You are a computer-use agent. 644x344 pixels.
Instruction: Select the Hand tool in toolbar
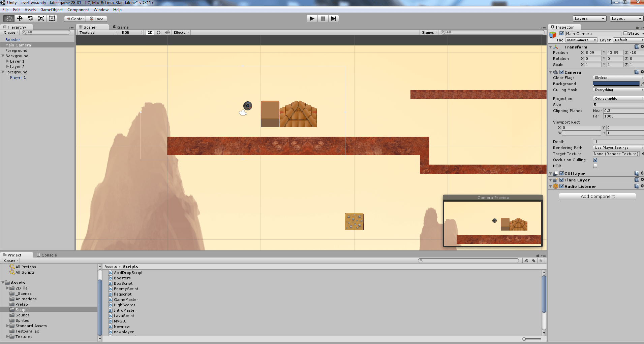click(x=9, y=19)
